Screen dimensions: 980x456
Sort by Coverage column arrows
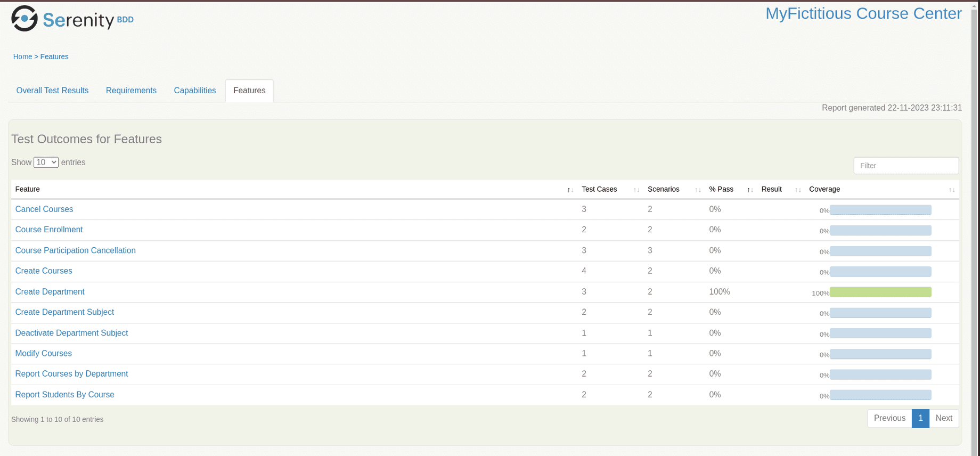(951, 190)
